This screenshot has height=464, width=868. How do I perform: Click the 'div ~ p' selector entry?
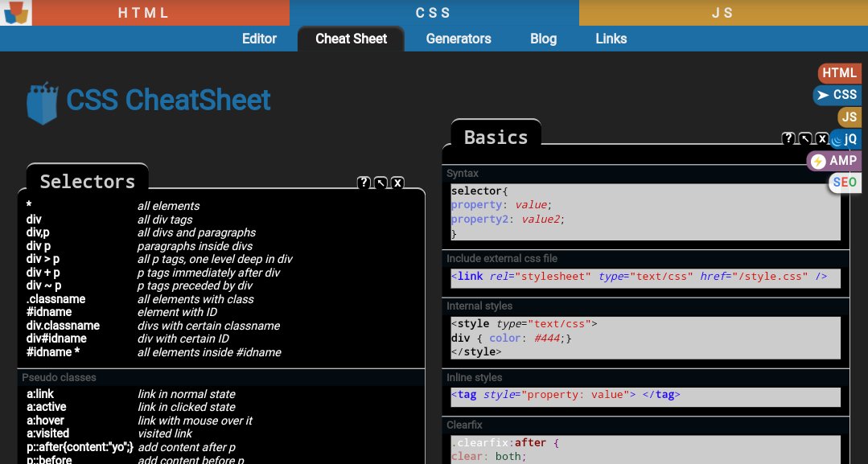[x=43, y=285]
